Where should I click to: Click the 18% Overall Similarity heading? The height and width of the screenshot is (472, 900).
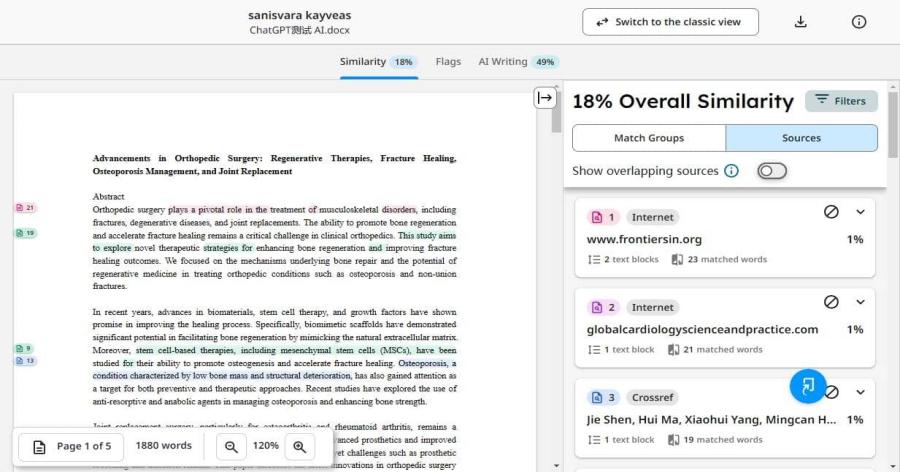683,102
